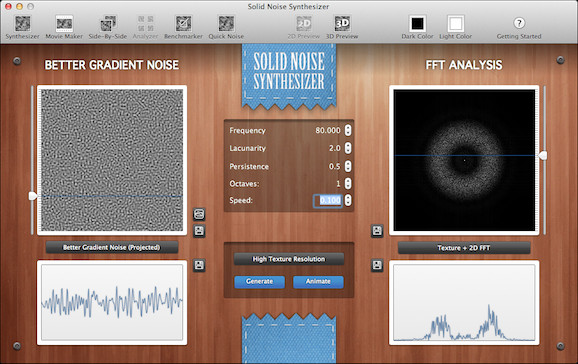Click the Speed label
This screenshot has width=578, height=364.
click(x=241, y=201)
